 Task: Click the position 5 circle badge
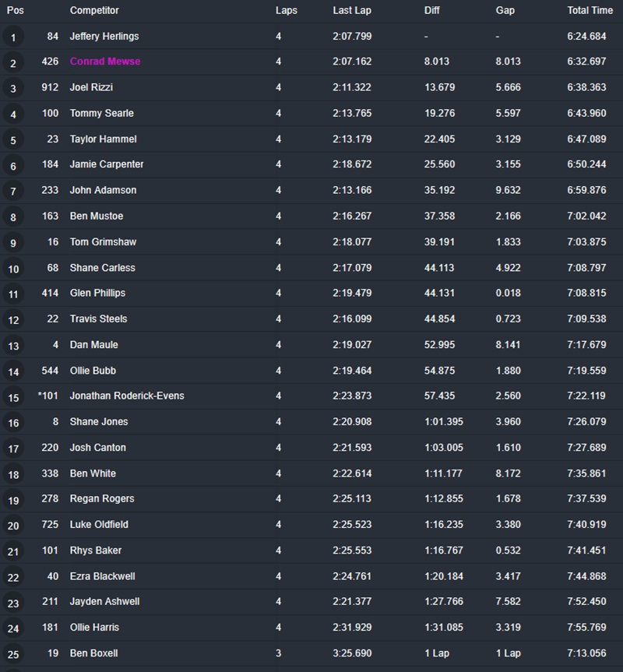pyautogui.click(x=13, y=140)
